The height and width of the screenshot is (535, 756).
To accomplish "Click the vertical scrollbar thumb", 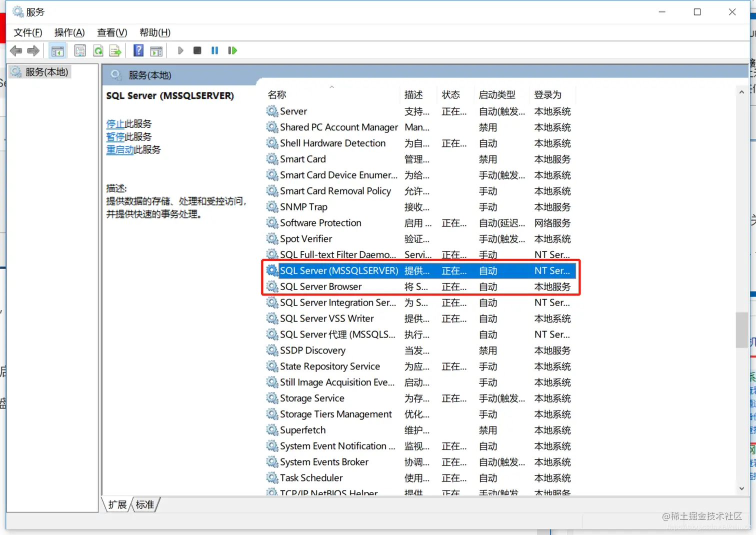I will pos(741,330).
